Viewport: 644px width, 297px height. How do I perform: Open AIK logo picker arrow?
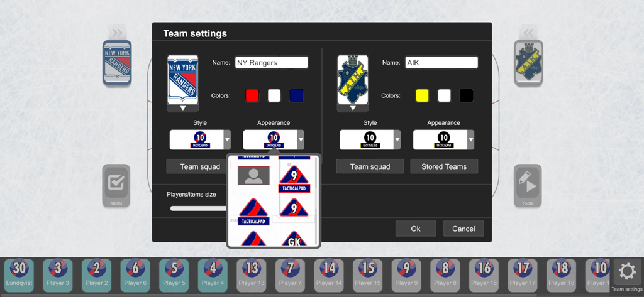coord(353,108)
